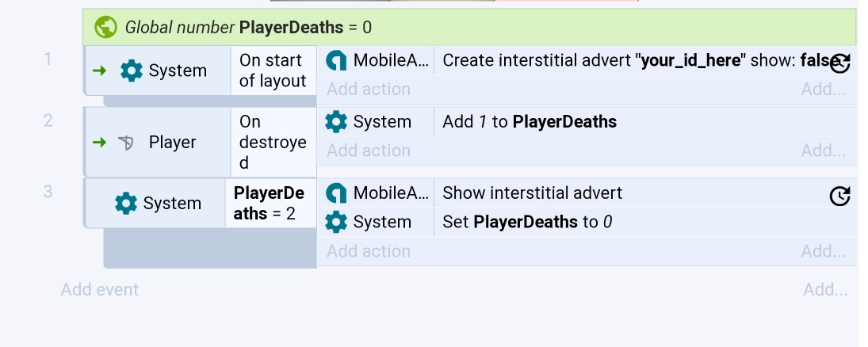Click the Player sprite icon in event 2
The height and width of the screenshot is (347, 868).
pyautogui.click(x=126, y=143)
